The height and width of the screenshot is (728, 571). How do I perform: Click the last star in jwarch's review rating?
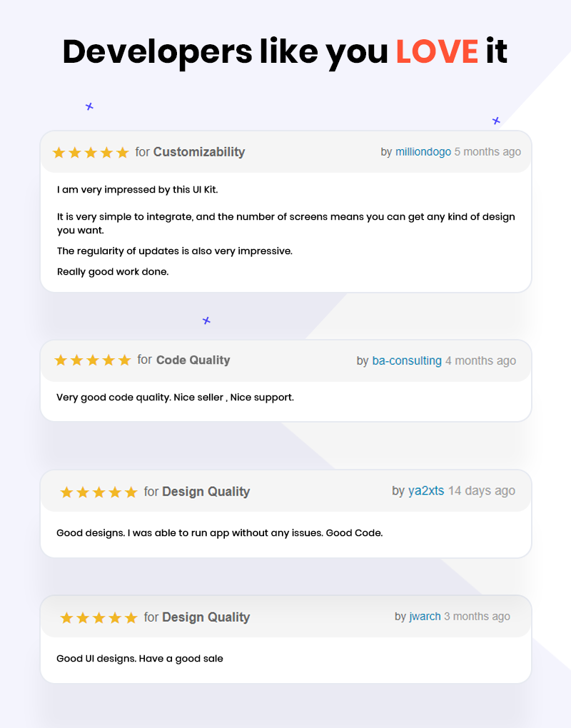click(x=131, y=618)
